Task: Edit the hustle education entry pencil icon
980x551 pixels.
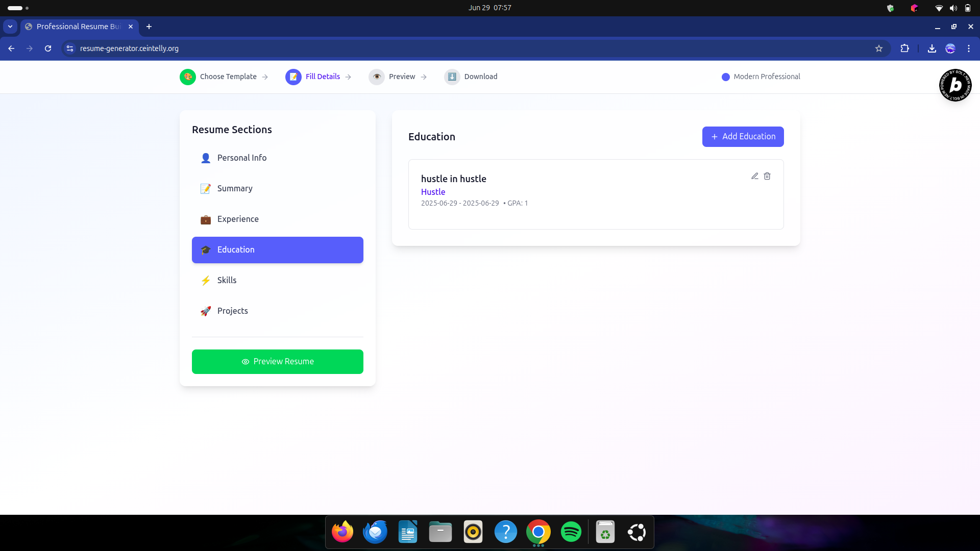Action: (754, 176)
